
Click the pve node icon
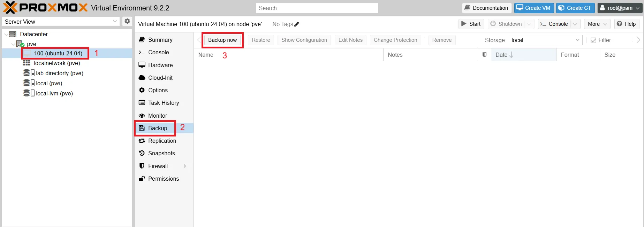[x=20, y=44]
